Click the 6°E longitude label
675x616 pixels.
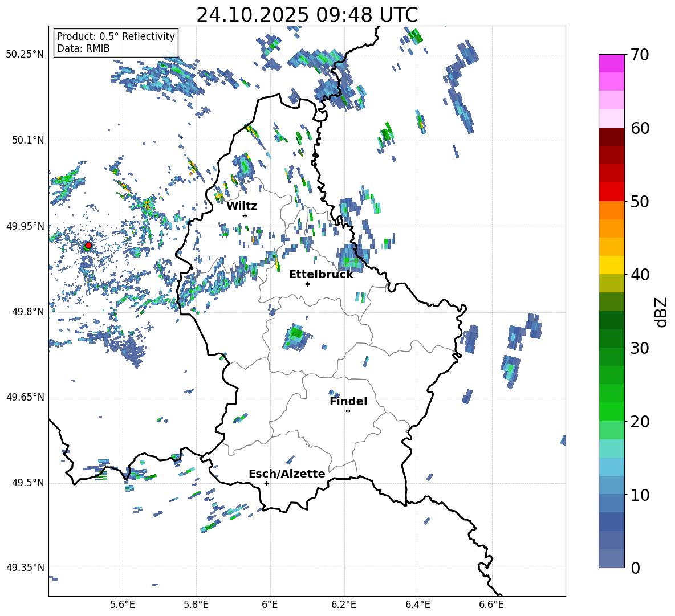tap(270, 605)
